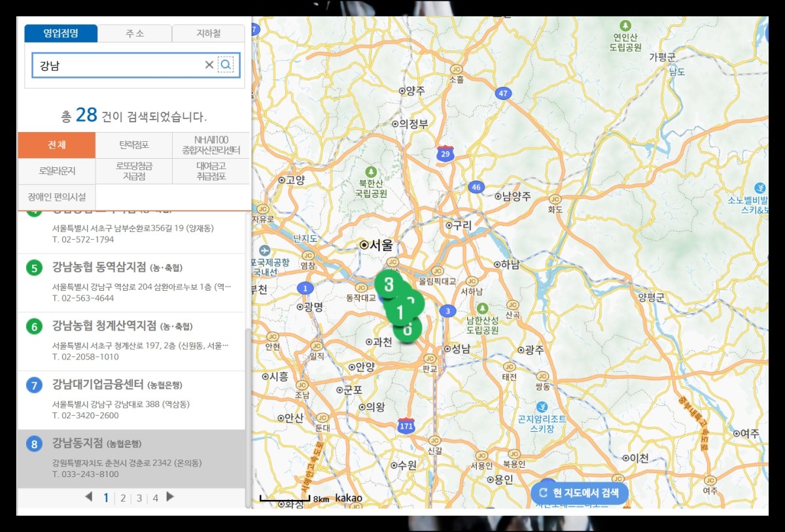Filter by 대여금고 취급점포
Screen dimensions: 785x532
pos(211,171)
